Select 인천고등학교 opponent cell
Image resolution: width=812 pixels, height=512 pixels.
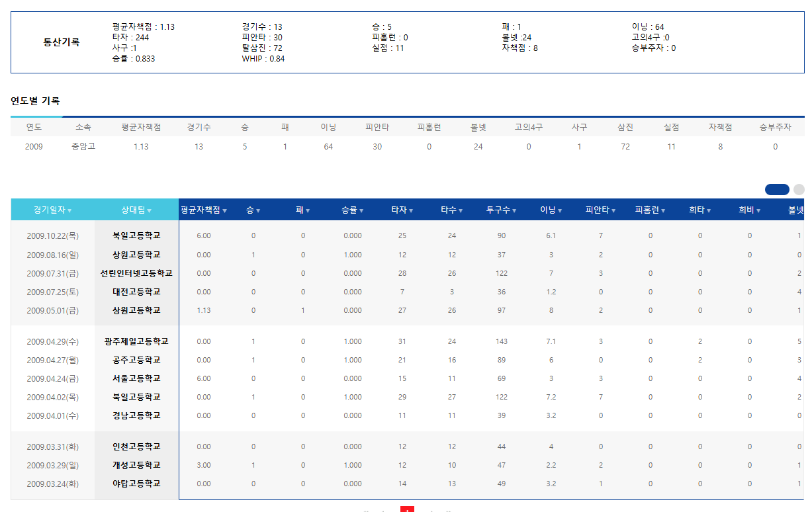(136, 447)
